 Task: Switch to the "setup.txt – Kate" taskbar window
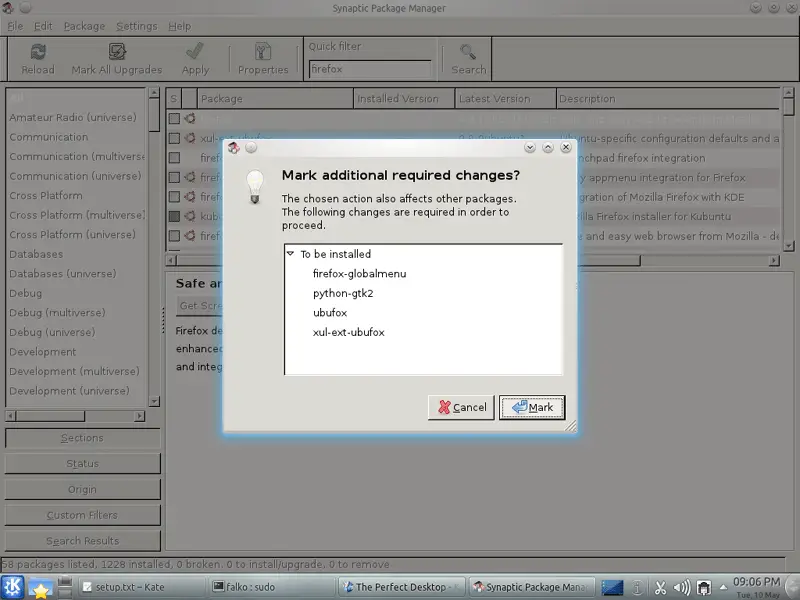click(x=142, y=587)
